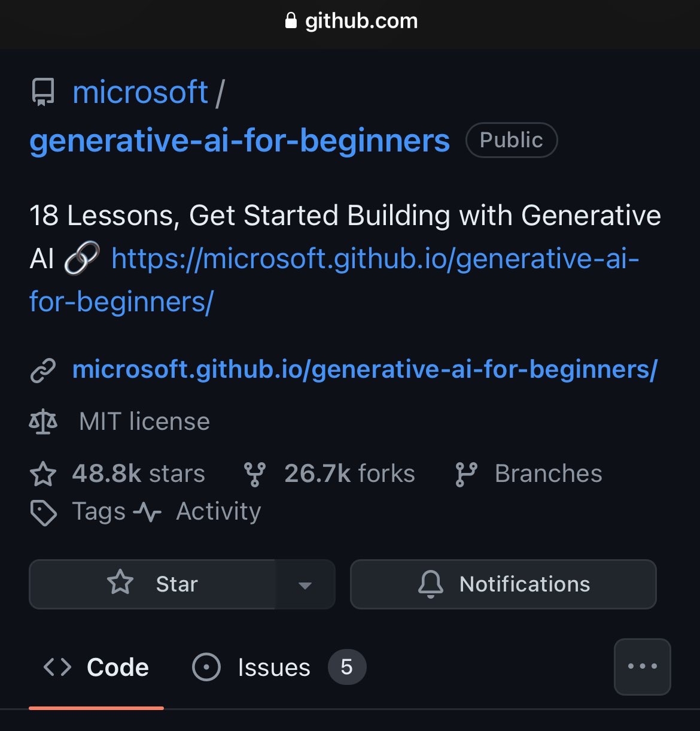700x731 pixels.
Task: Switch to the Code tab
Action: click(x=96, y=667)
